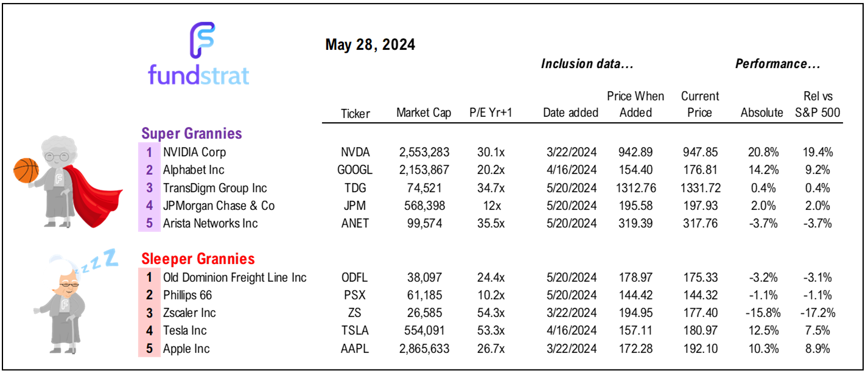
Task: Click Zscaler's -15.8% absolute performance
Action: [x=763, y=313]
